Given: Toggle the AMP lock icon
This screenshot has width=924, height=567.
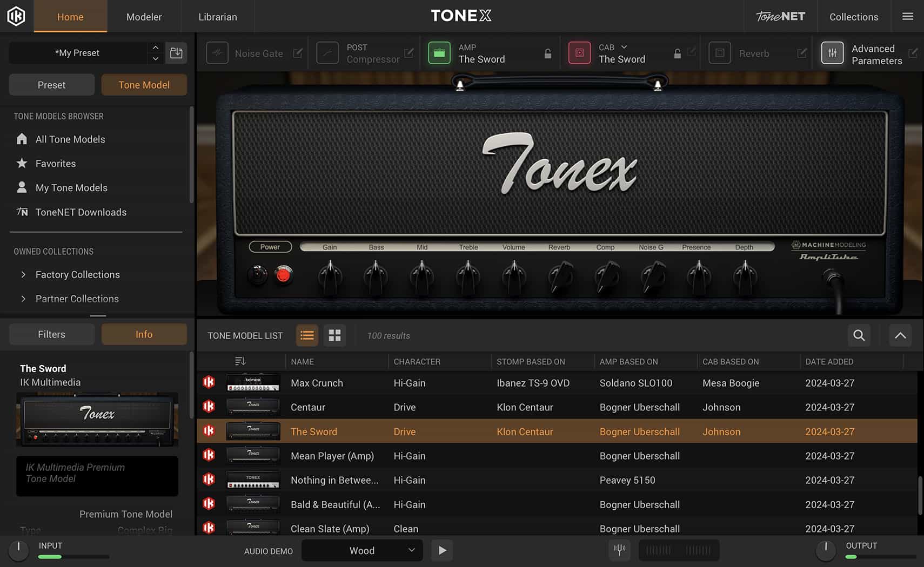Looking at the screenshot, I should [548, 53].
